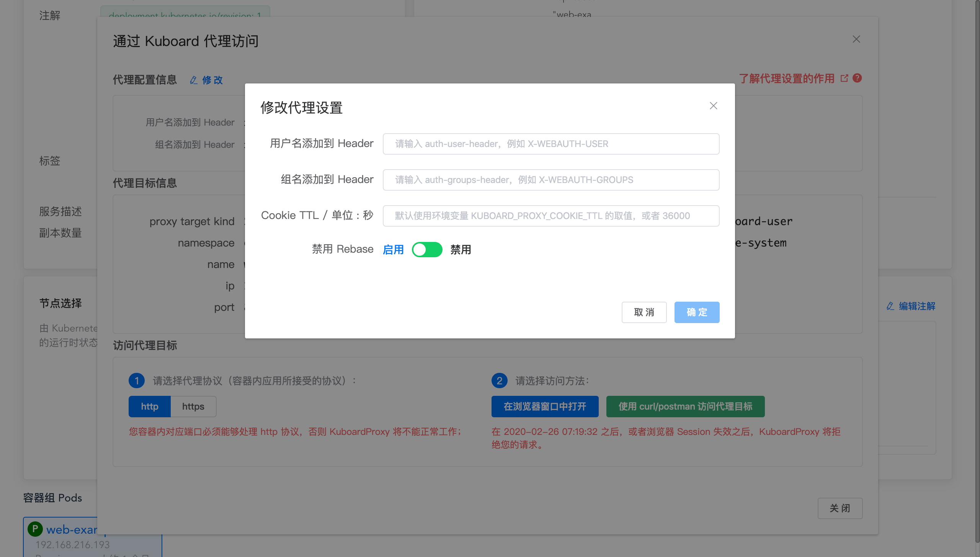Select the 启用 label beside the Rebase switch

pyautogui.click(x=393, y=250)
